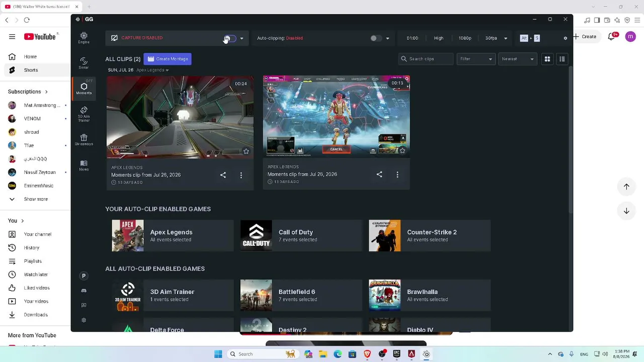Click the Search clips field
Image resolution: width=644 pixels, height=362 pixels.
click(426, 59)
